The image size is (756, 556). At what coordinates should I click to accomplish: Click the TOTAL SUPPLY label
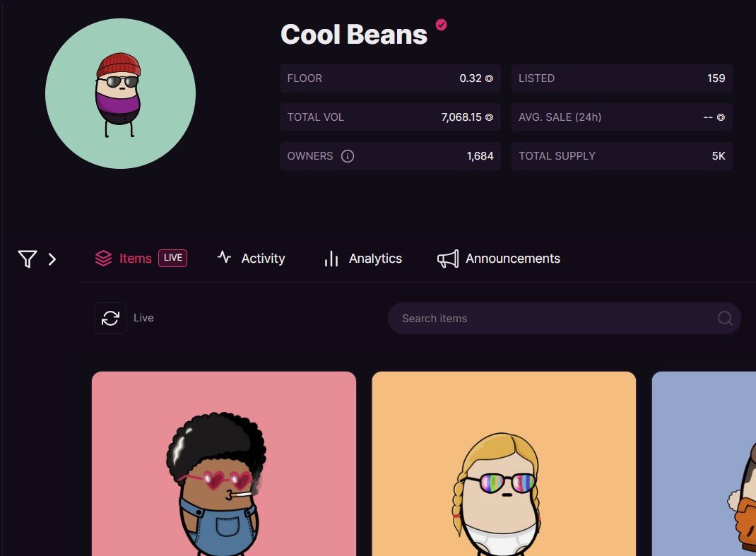pos(557,156)
